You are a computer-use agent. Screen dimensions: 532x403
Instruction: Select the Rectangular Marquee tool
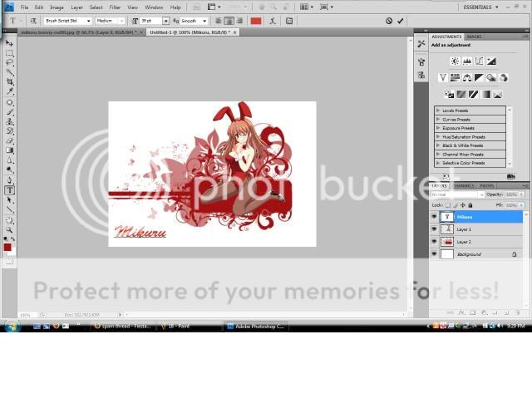[9, 53]
